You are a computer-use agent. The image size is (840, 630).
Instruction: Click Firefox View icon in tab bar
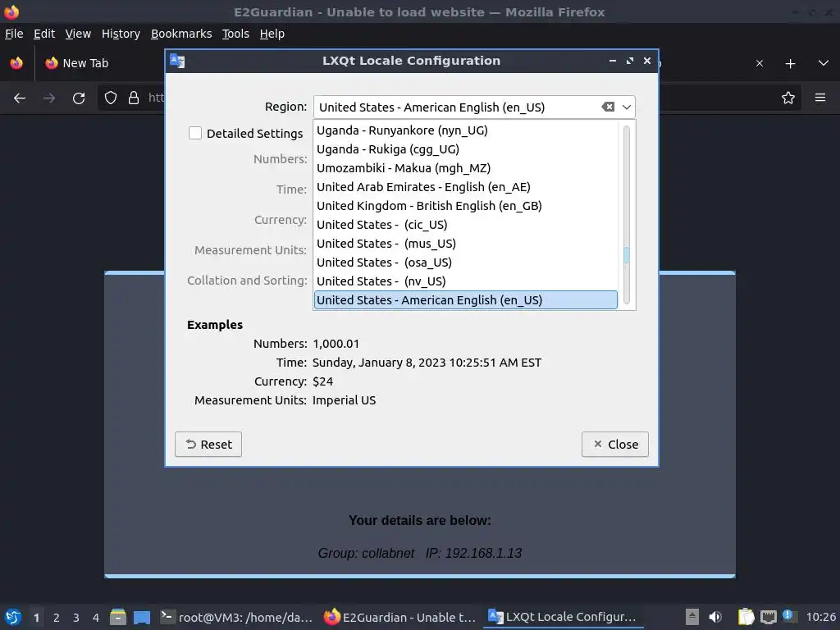pos(16,63)
